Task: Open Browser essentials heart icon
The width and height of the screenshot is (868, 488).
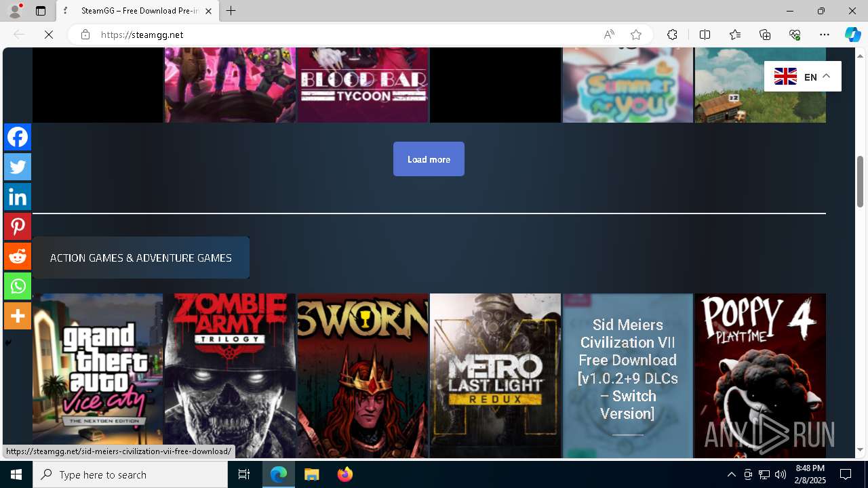Action: point(795,35)
